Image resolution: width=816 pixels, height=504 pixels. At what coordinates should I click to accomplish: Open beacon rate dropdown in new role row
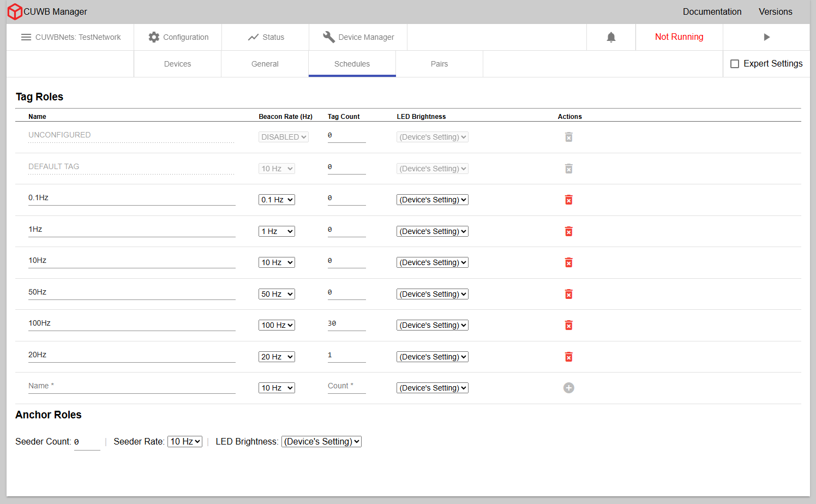coord(277,388)
